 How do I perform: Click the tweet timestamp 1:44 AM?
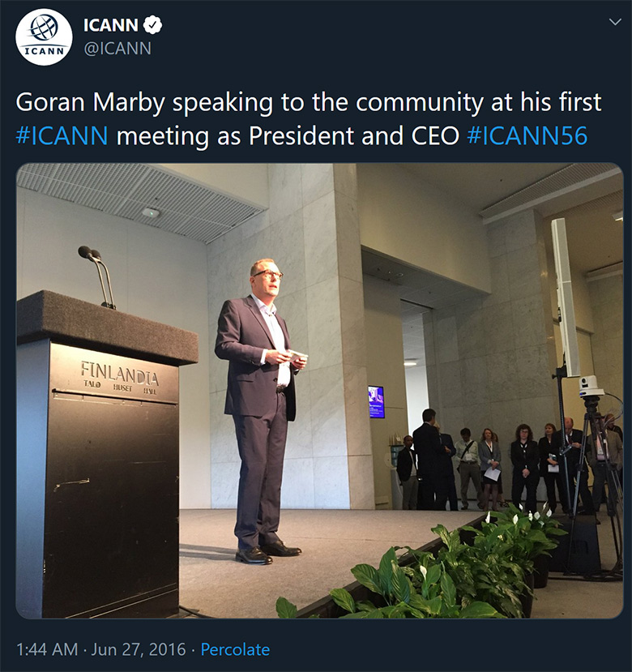click(x=47, y=649)
